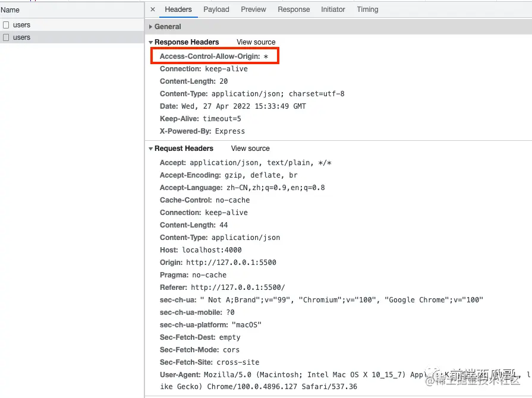Open the Preview tab
532x398 pixels.
pyautogui.click(x=253, y=10)
